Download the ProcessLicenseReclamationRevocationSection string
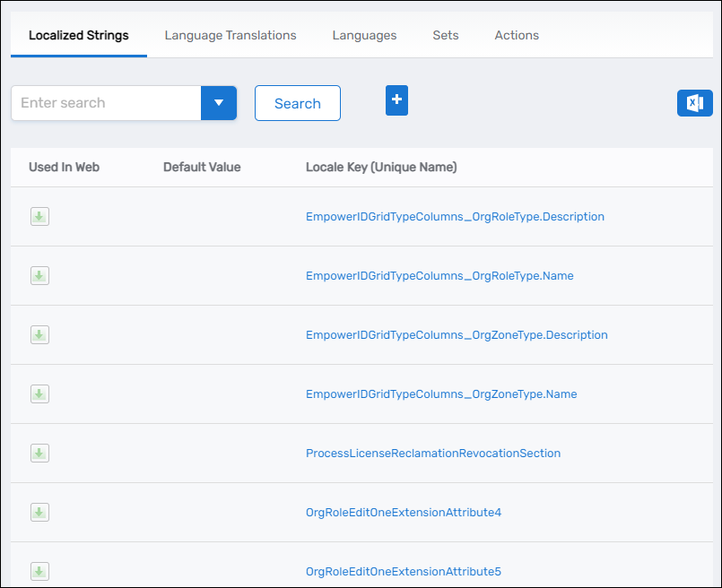722x588 pixels. 39,453
